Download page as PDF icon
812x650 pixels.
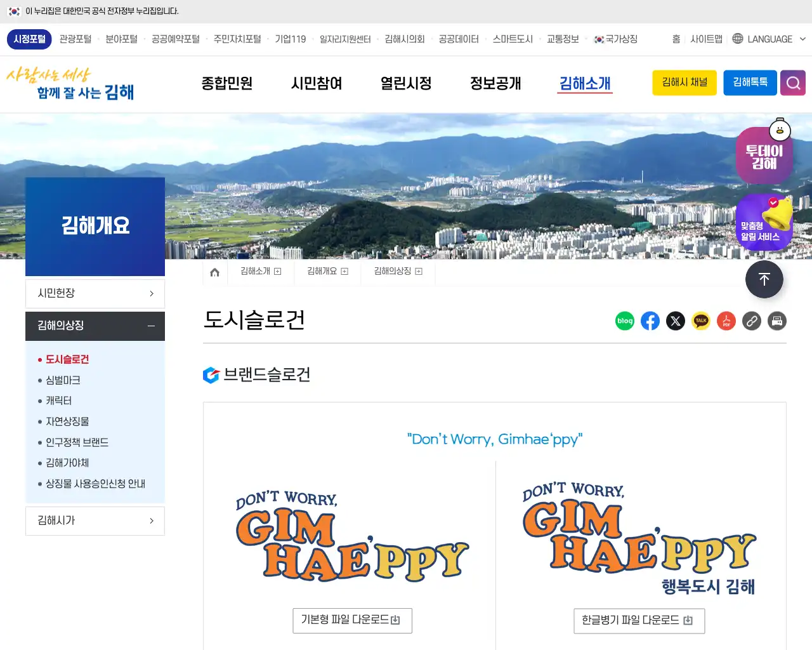coord(726,321)
